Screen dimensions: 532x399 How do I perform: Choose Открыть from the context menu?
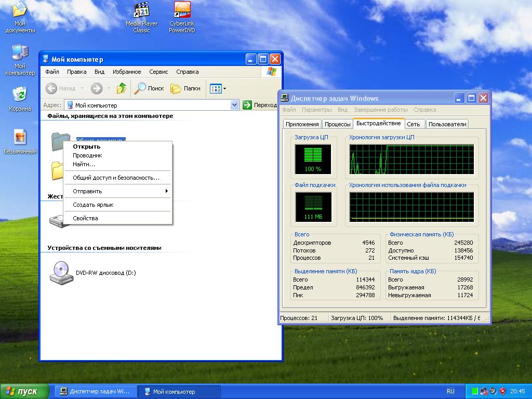pyautogui.click(x=117, y=147)
